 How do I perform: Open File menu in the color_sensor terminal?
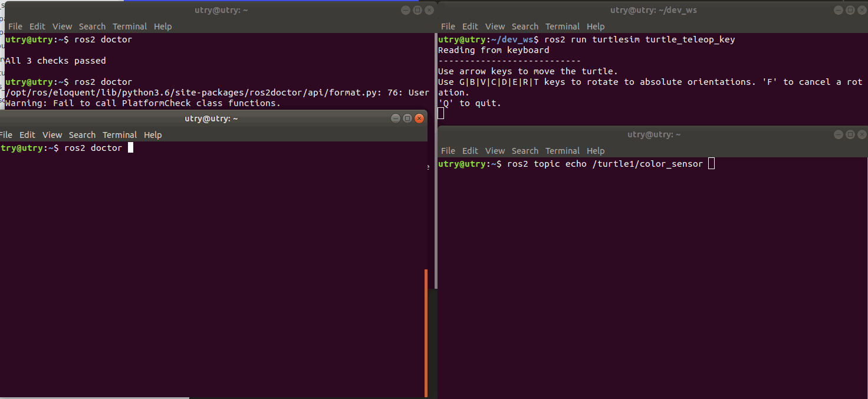(x=448, y=151)
